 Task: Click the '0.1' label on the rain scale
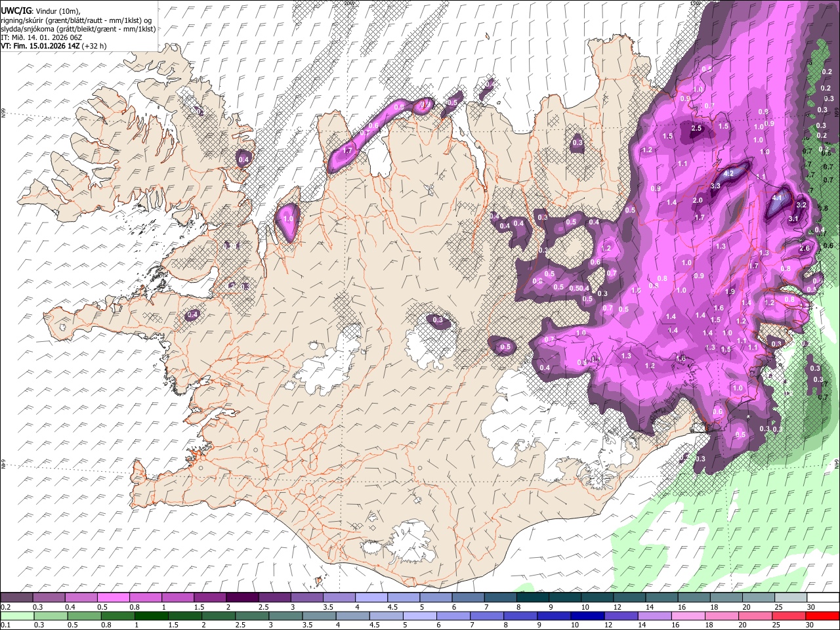pyautogui.click(x=5, y=624)
